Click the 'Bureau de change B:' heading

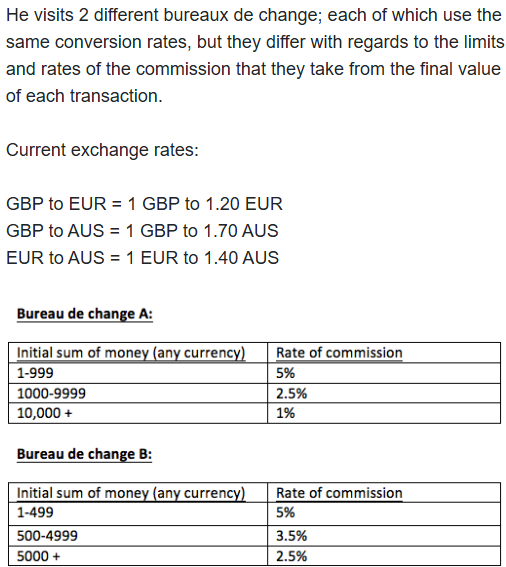point(84,454)
